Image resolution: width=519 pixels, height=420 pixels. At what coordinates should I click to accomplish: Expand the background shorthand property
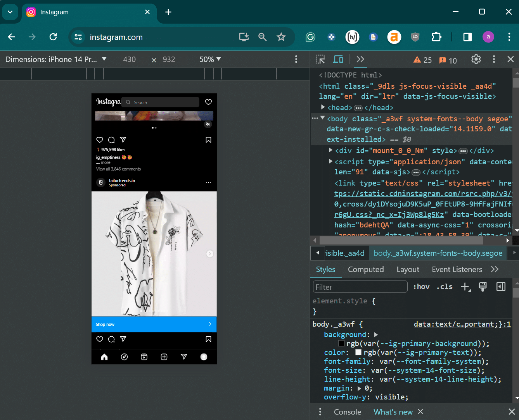(376, 334)
